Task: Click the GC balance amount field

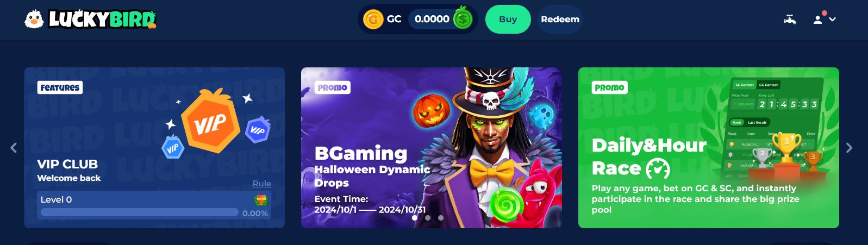Action: pyautogui.click(x=432, y=20)
